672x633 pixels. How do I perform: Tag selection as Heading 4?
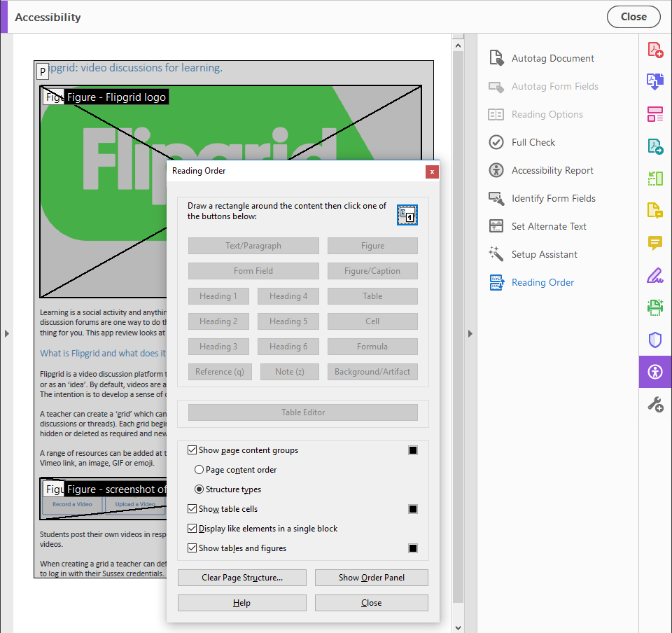pyautogui.click(x=288, y=296)
